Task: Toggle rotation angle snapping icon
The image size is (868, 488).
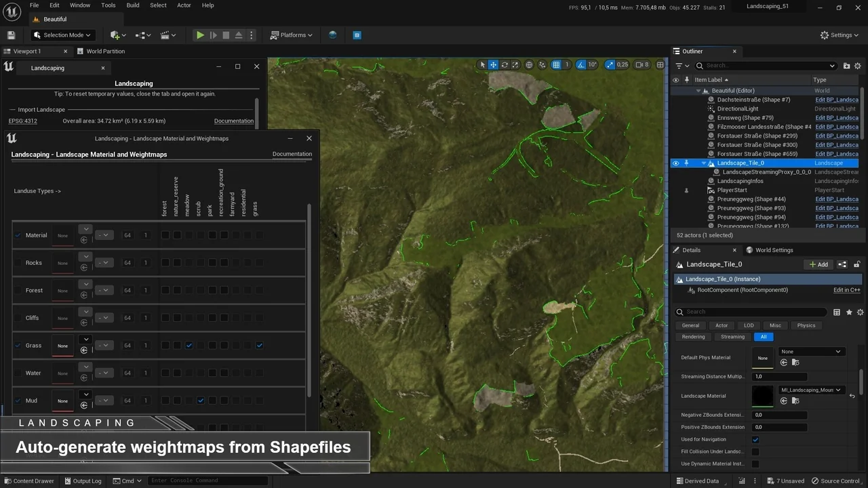Action: [x=582, y=65]
